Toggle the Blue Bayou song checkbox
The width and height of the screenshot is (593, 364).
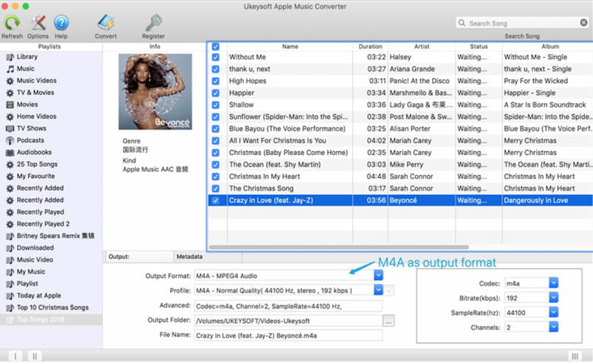[x=216, y=129]
